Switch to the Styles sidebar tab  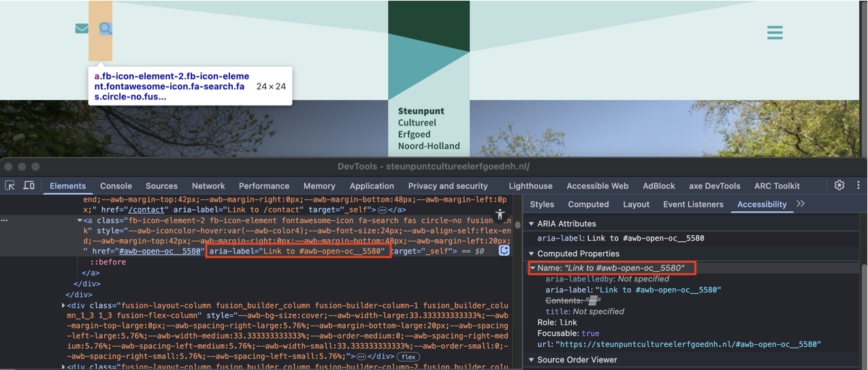point(542,204)
